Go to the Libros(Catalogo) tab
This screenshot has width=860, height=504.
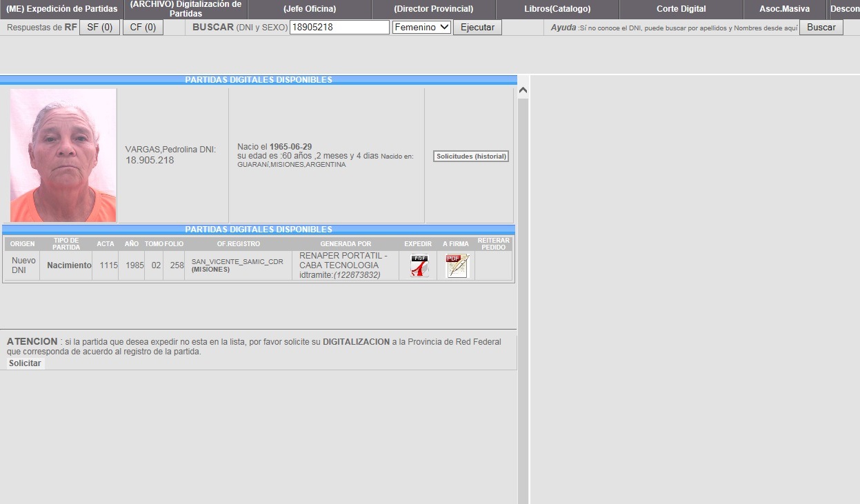tap(557, 9)
